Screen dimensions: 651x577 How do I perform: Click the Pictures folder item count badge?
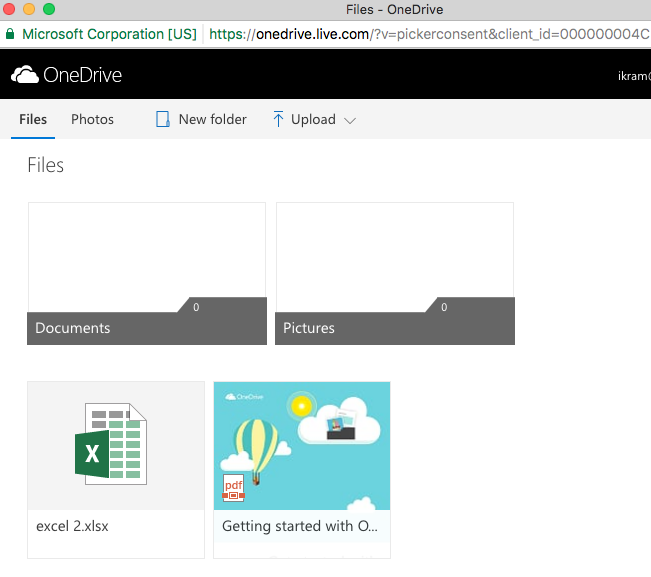(444, 307)
